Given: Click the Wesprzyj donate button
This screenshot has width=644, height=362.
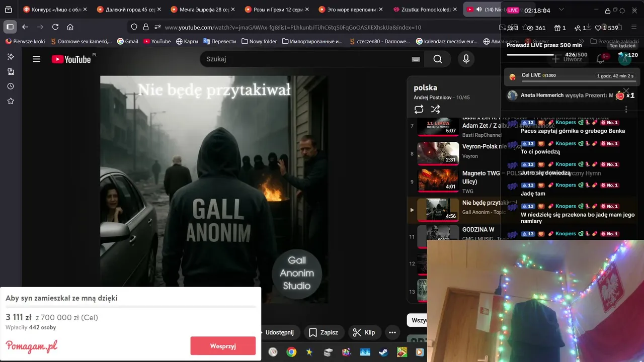Looking at the screenshot, I should (x=223, y=346).
